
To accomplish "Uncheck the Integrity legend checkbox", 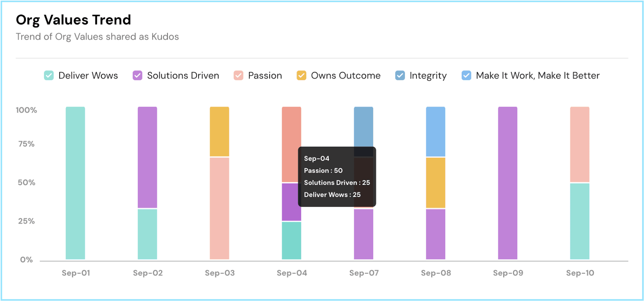I will point(400,76).
